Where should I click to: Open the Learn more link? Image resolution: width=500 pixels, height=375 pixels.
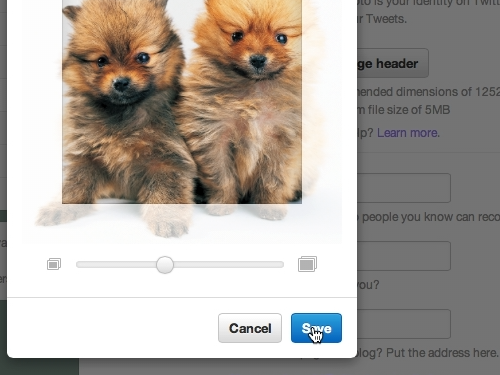(408, 133)
